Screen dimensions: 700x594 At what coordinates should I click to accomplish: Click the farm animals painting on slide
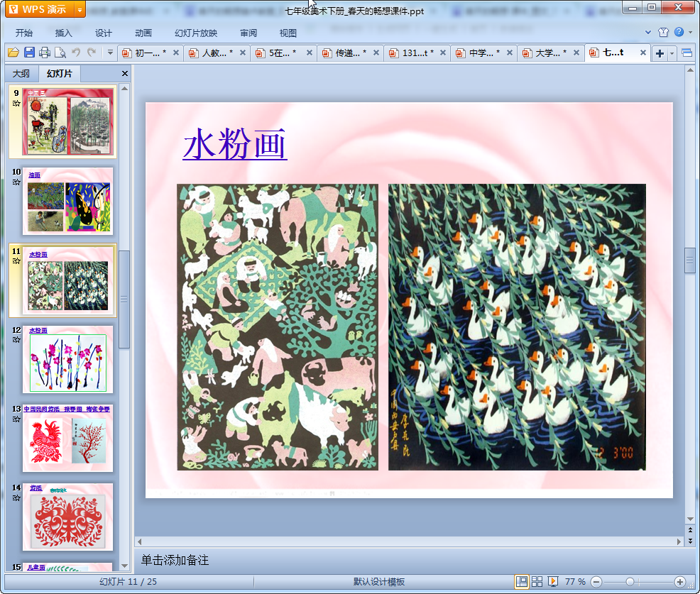278,326
